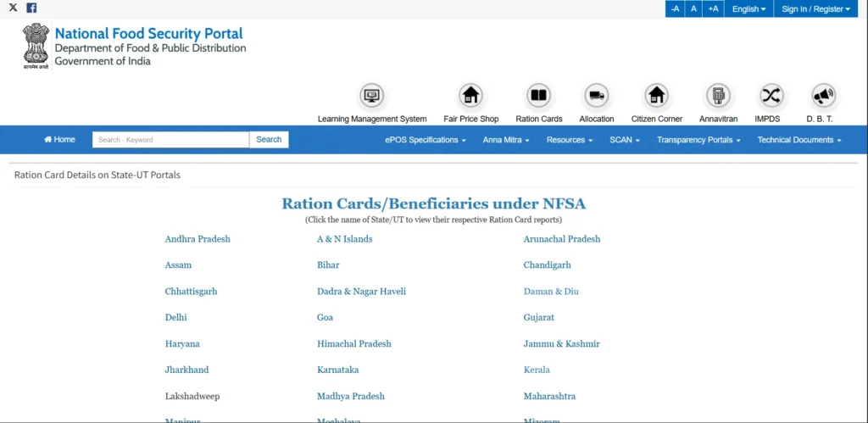Increase font size with +A button
This screenshot has height=423, width=868.
[x=713, y=8]
